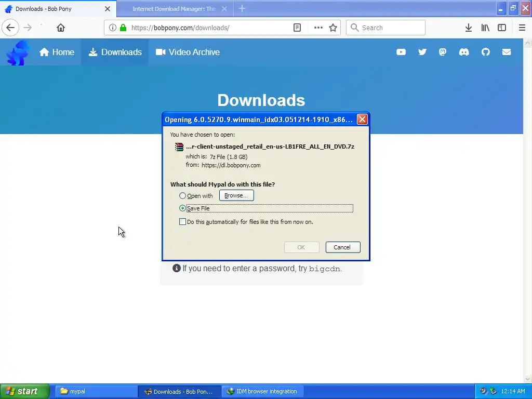Viewport: 532px width, 399px height.
Task: Open Downloads in the site navigation
Action: 115,52
